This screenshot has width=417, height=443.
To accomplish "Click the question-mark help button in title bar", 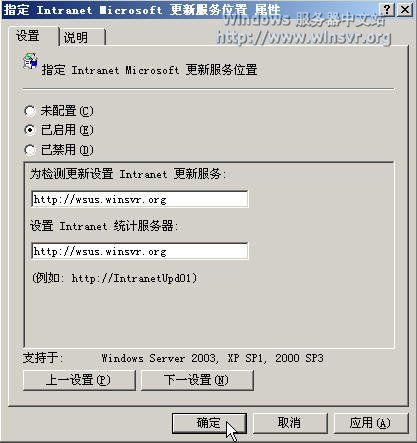I will coord(387,10).
